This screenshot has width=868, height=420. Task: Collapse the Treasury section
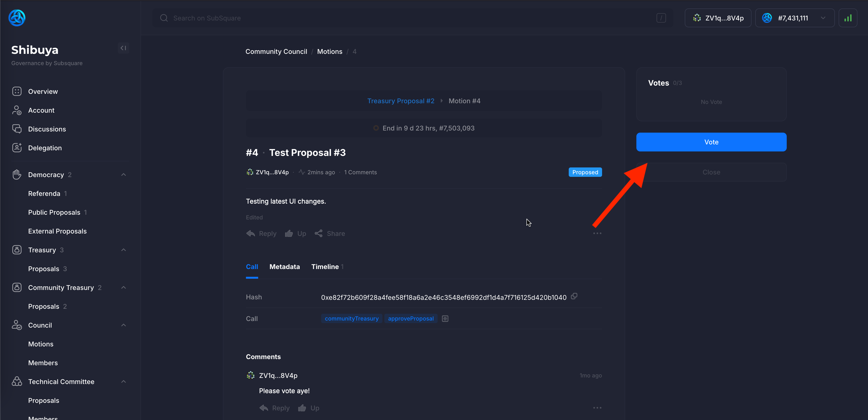pyautogui.click(x=123, y=250)
